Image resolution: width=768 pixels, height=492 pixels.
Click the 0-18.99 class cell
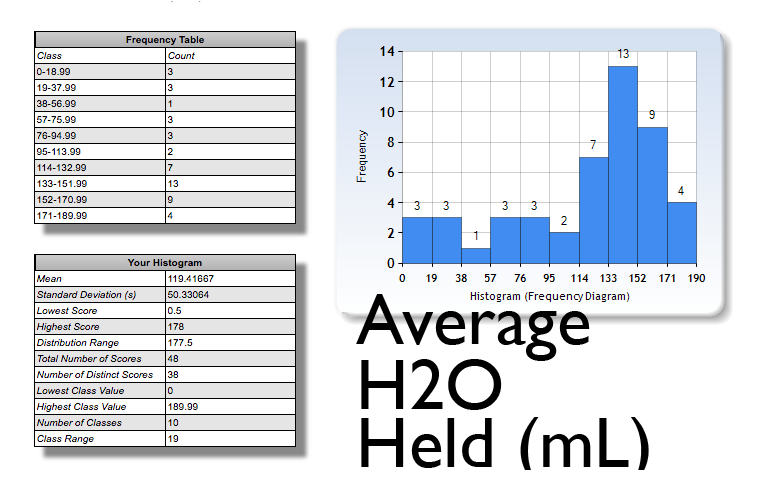coord(100,72)
